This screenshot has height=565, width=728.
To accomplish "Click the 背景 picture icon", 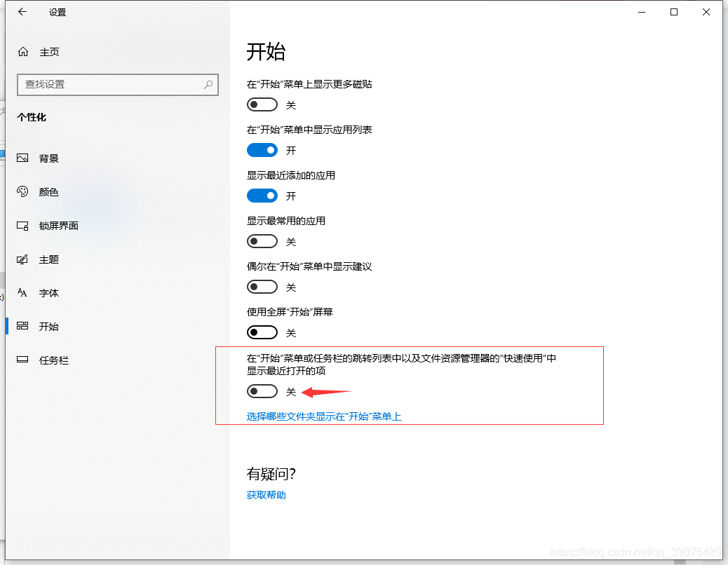I will pyautogui.click(x=22, y=158).
